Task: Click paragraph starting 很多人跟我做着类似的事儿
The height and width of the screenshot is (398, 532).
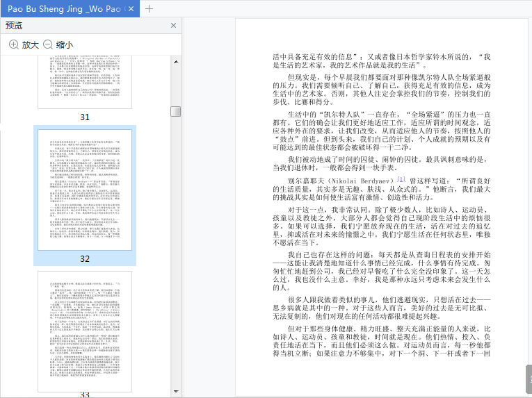Action: coord(382,308)
